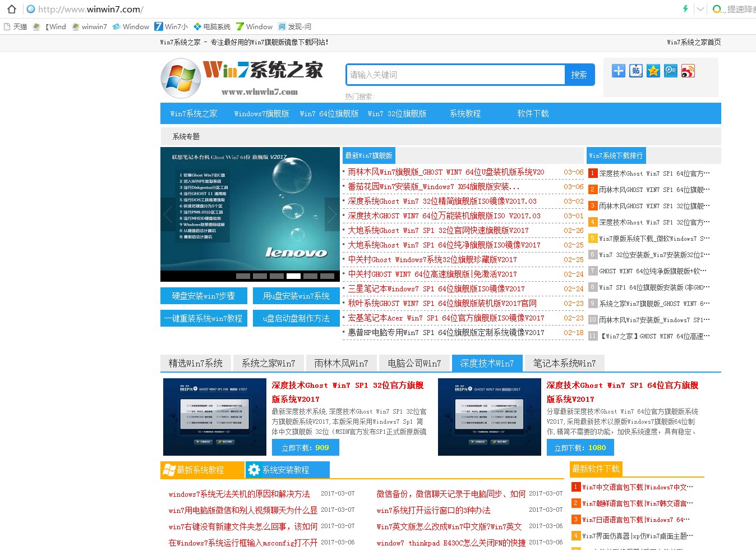Image resolution: width=756 pixels, height=550 pixels.
Task: Select the active white carousel indicator
Action: [x=293, y=276]
